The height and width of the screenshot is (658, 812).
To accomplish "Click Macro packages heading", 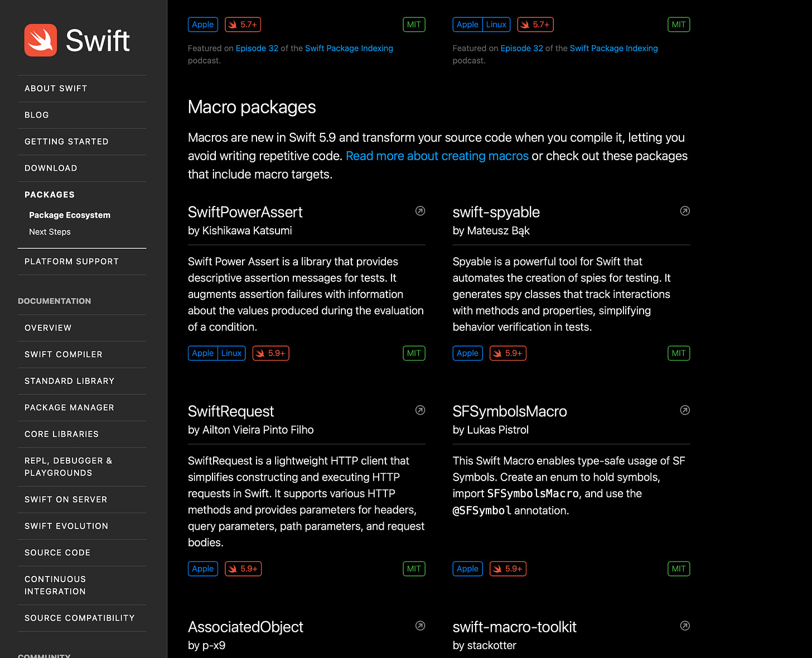I will [252, 107].
